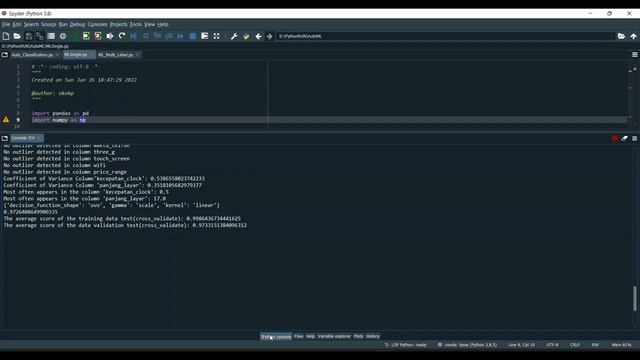Open the Help menu
This screenshot has width=640, height=360.
pyautogui.click(x=163, y=24)
